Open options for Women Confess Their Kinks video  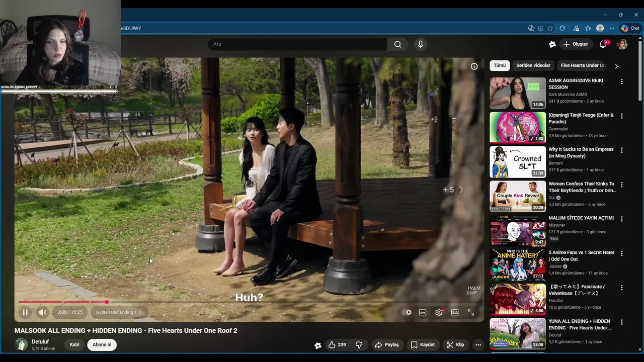[x=622, y=185]
